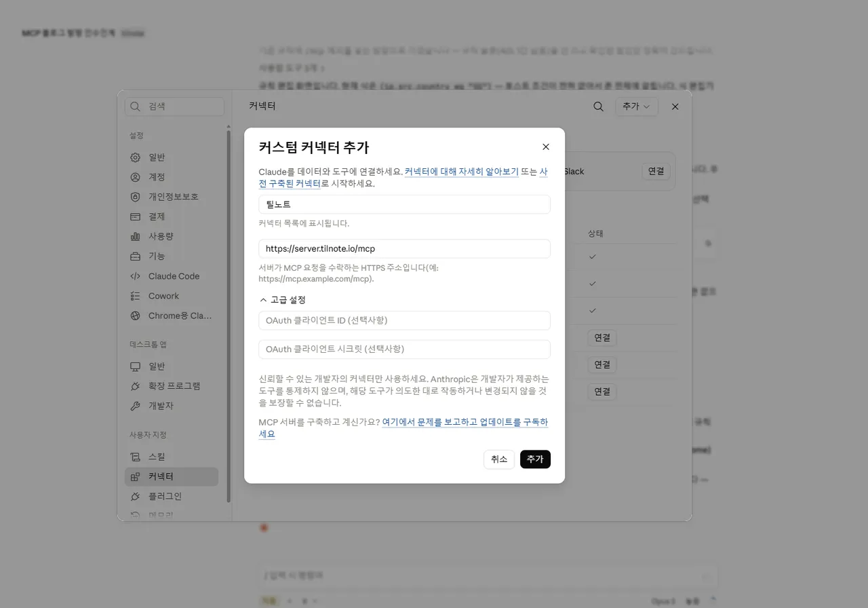Click the black 추가 button
The width and height of the screenshot is (868, 608).
pos(535,459)
